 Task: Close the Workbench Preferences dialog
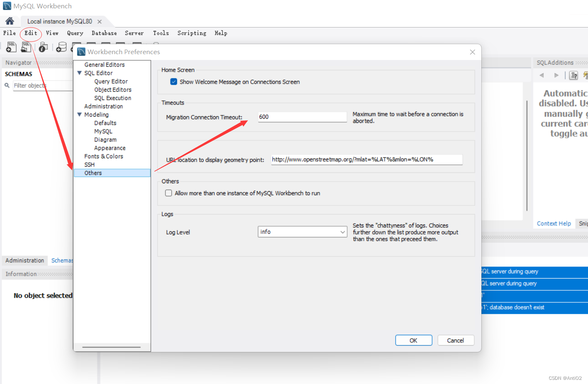click(473, 52)
